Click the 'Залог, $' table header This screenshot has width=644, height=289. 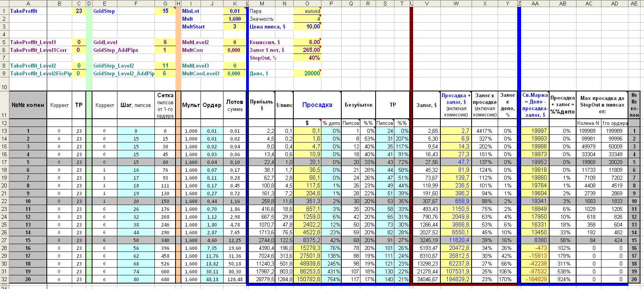tap(426, 105)
